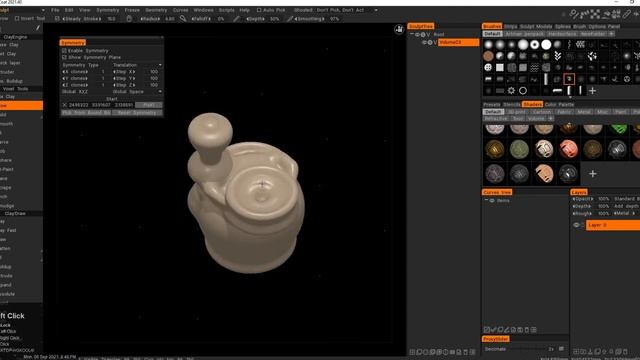This screenshot has width=640, height=360.
Task: Switch to the Stencils tab
Action: 512,104
